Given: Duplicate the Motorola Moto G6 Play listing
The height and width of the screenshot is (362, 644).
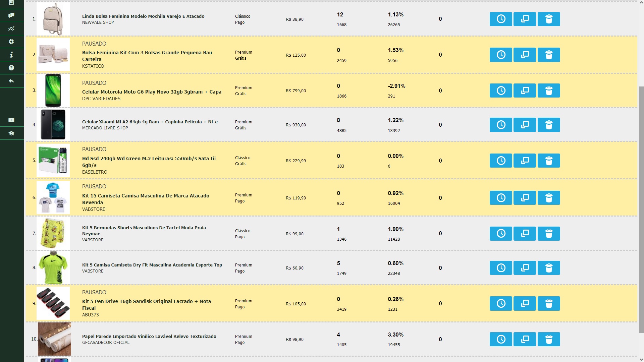Looking at the screenshot, I should 525,90.
